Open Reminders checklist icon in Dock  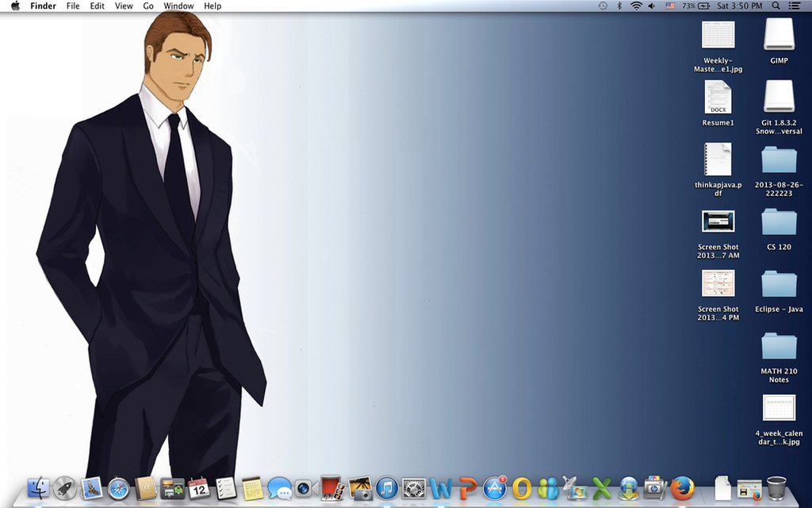(226, 488)
